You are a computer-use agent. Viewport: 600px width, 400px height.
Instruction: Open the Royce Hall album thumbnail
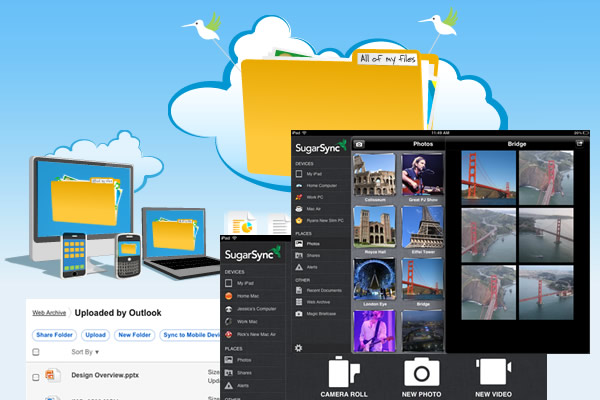pyautogui.click(x=375, y=227)
